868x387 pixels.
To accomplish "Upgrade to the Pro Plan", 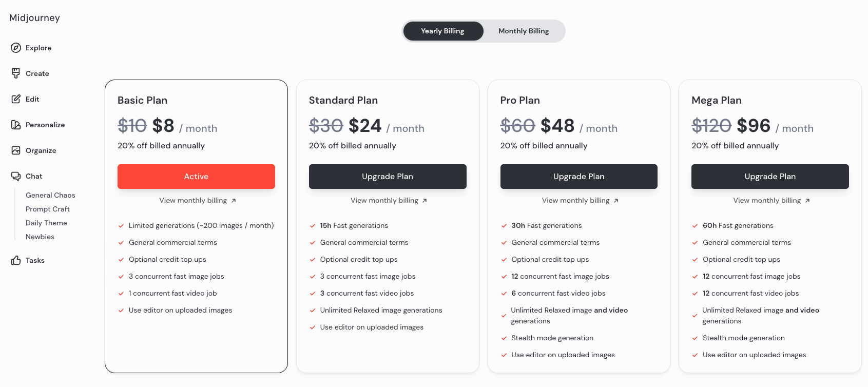I will pyautogui.click(x=578, y=176).
